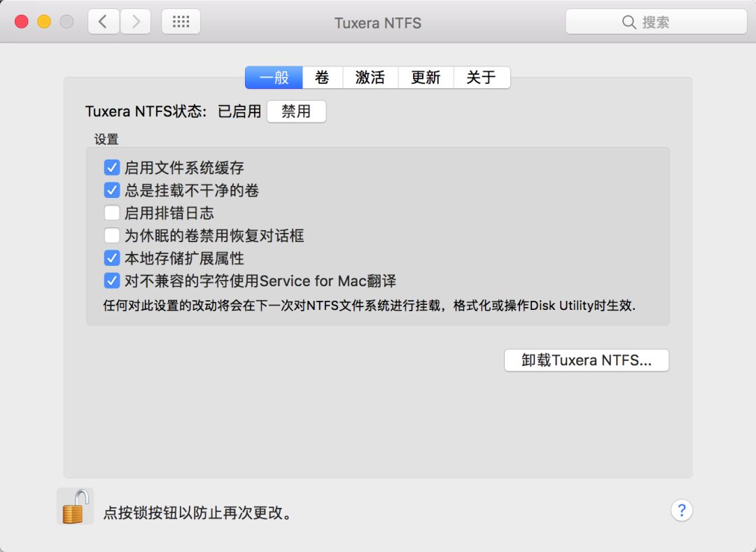The height and width of the screenshot is (552, 756).
Task: Switch to the 卷 tab
Action: pyautogui.click(x=322, y=77)
